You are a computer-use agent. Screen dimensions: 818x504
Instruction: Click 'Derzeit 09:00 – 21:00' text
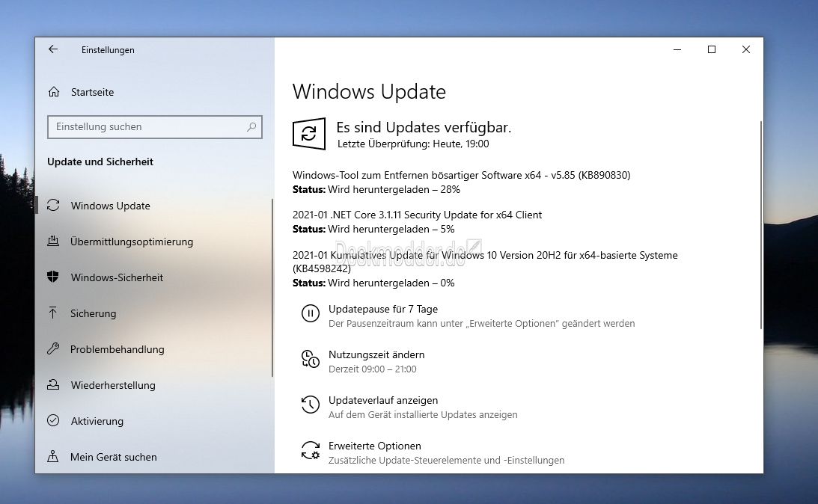click(373, 369)
